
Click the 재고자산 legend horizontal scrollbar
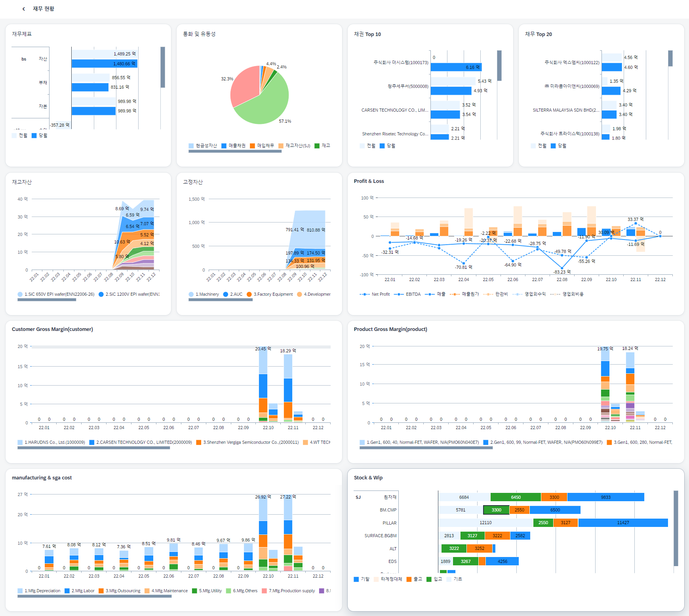pyautogui.click(x=47, y=300)
